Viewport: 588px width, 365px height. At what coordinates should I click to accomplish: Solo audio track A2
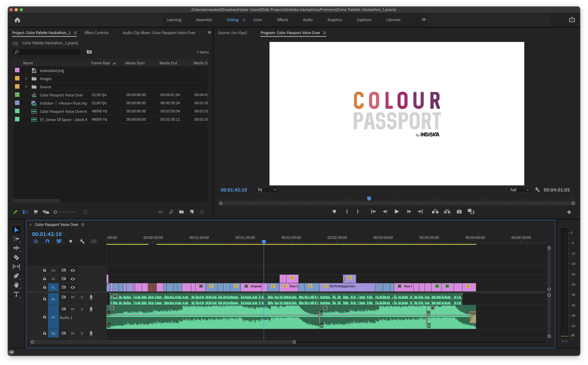pyautogui.click(x=82, y=309)
